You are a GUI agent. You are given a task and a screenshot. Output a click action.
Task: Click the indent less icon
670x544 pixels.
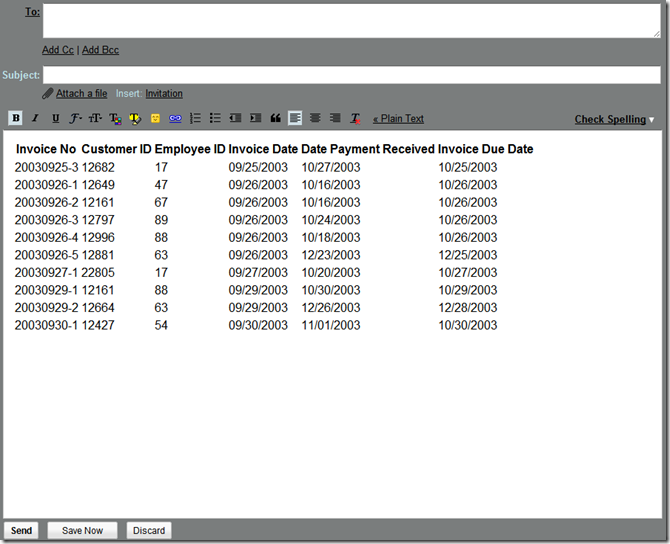click(x=235, y=118)
